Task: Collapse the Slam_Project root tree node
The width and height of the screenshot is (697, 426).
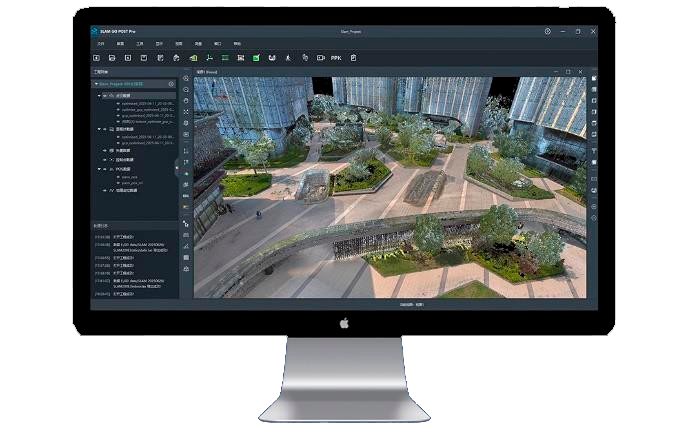Action: pyautogui.click(x=97, y=84)
